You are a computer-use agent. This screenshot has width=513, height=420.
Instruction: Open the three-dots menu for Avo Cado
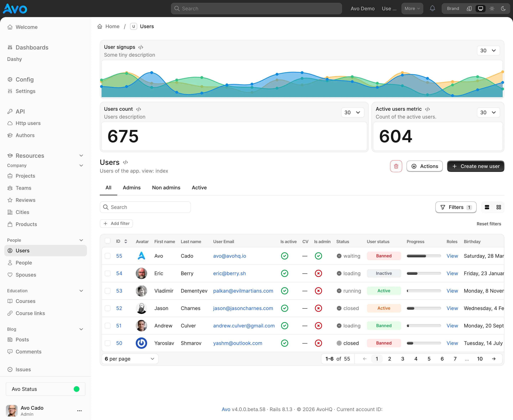point(79,411)
